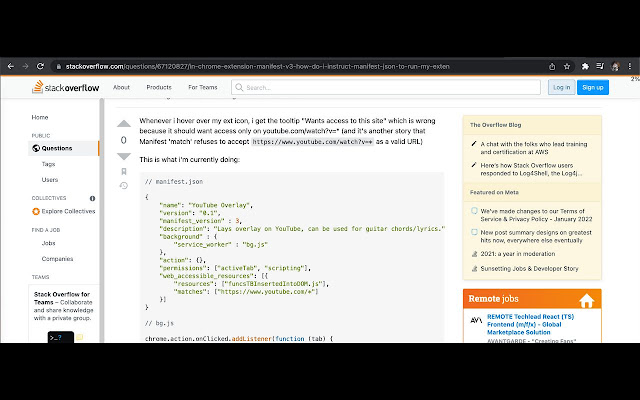
Task: Bookmark this question
Action: [x=124, y=171]
